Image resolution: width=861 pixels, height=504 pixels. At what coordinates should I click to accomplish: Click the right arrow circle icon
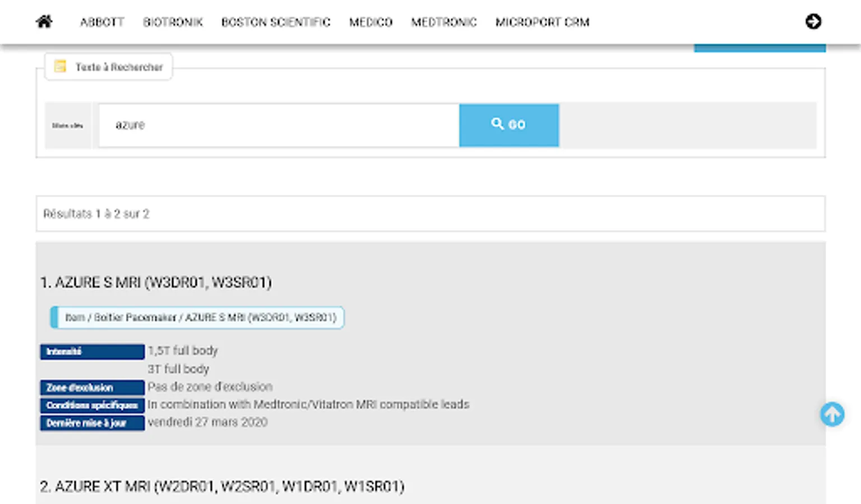coord(813,21)
